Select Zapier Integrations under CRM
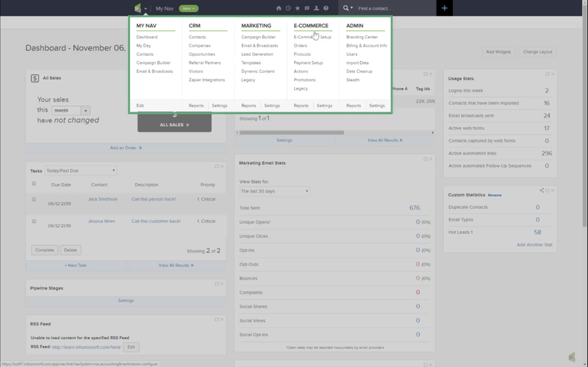The height and width of the screenshot is (367, 588). coord(207,80)
